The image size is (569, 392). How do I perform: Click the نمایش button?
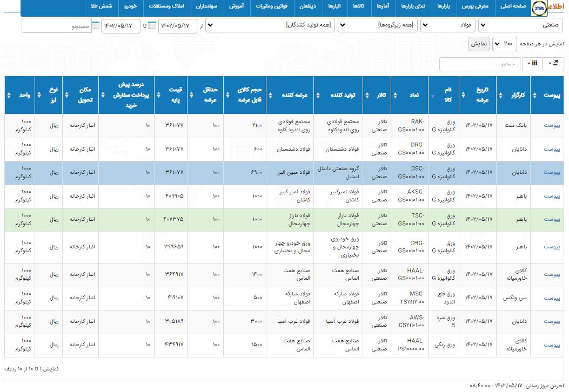tap(479, 44)
